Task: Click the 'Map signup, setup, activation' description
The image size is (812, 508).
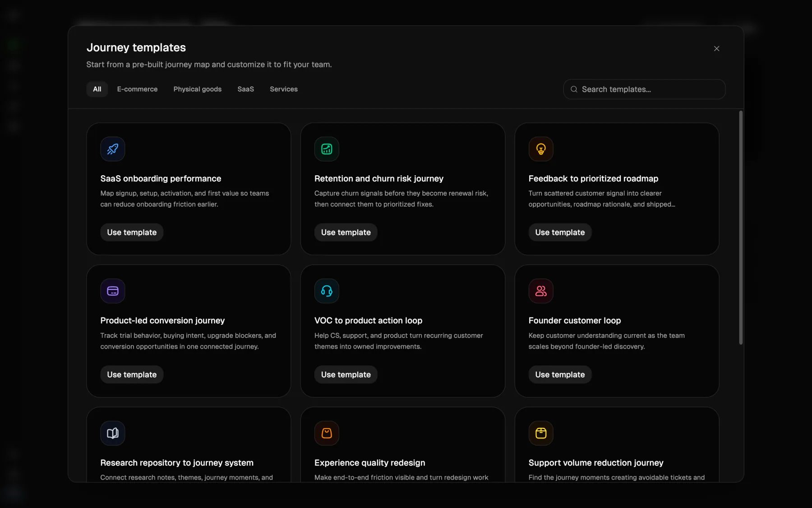Action: pos(185,199)
